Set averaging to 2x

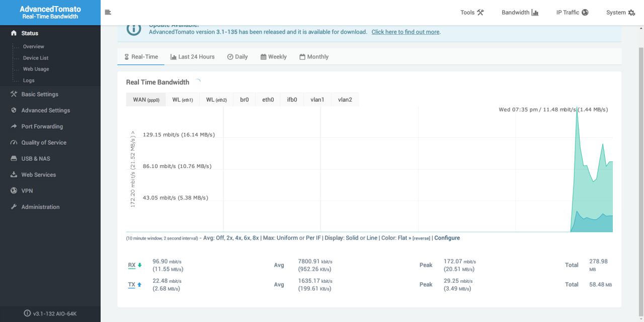[x=229, y=238]
